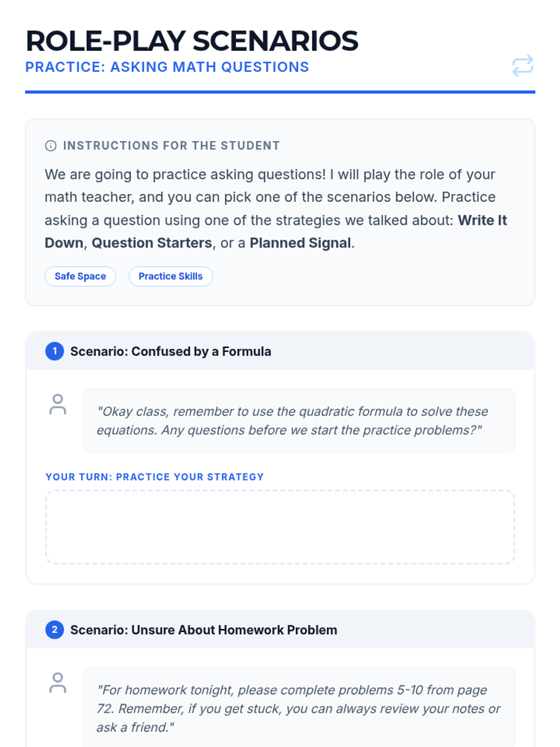Click the Role-Play Scenarios page title
560x747 pixels.
(192, 41)
